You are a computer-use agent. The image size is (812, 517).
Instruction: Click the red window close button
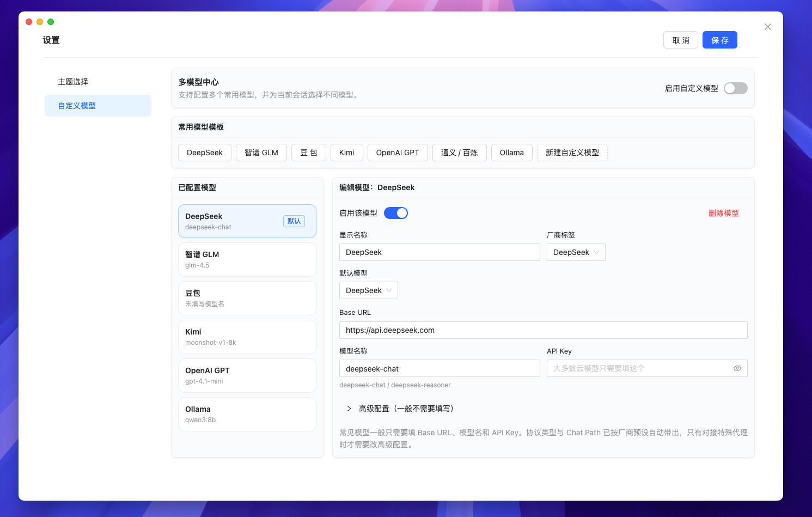click(29, 22)
